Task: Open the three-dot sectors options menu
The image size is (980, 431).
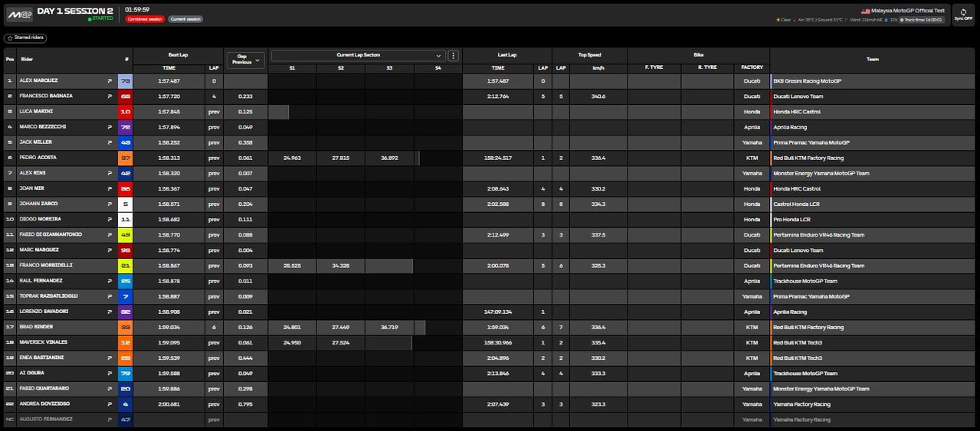Action: pos(454,56)
